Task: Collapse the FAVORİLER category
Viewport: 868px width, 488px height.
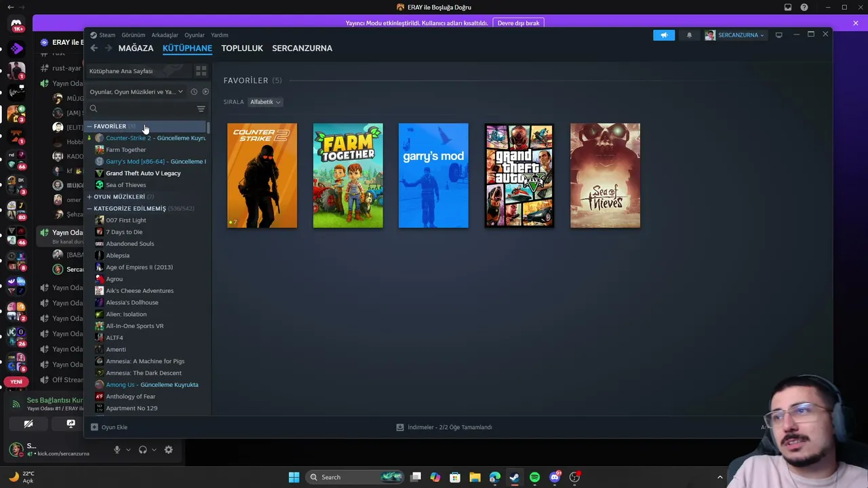Action: (89, 127)
